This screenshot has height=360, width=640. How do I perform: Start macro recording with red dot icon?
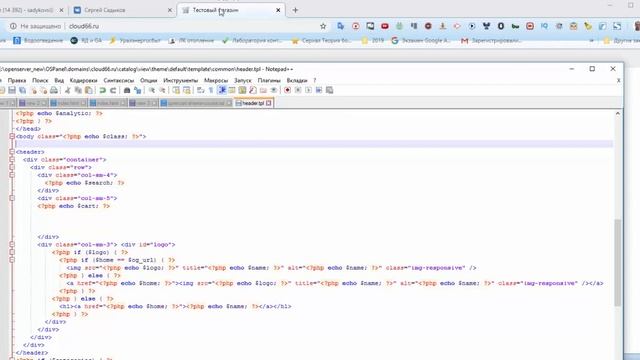pyautogui.click(x=287, y=90)
